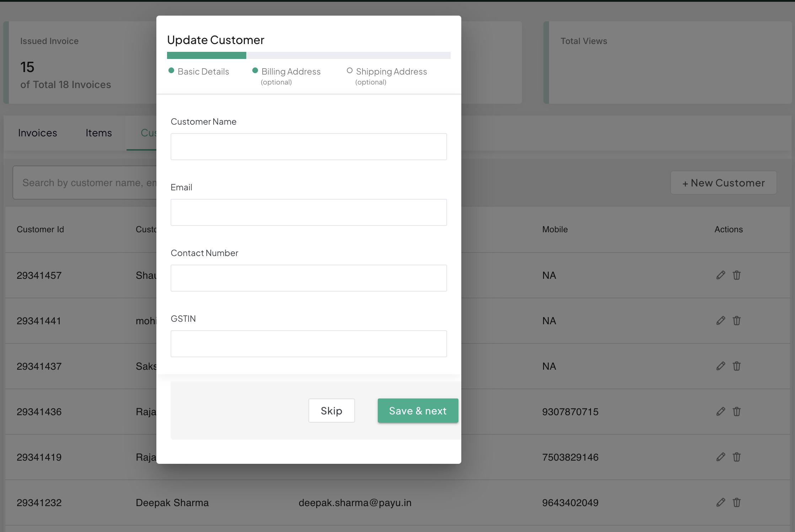Select the Shipping Address step

(391, 72)
